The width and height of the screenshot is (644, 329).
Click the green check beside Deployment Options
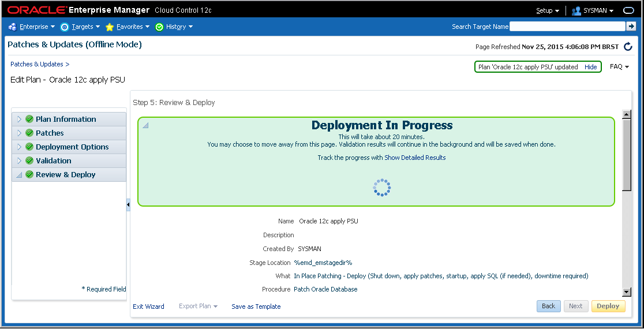[29, 147]
